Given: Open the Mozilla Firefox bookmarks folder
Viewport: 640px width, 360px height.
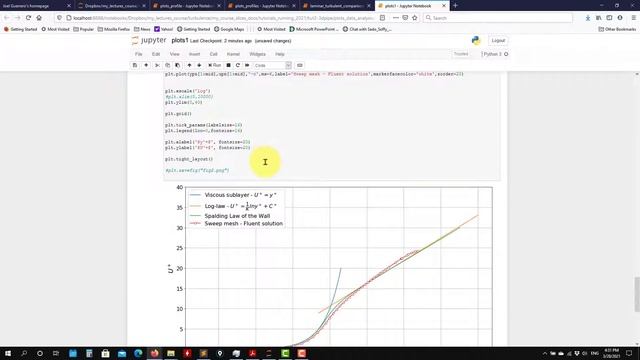Looking at the screenshot, I should point(114,29).
